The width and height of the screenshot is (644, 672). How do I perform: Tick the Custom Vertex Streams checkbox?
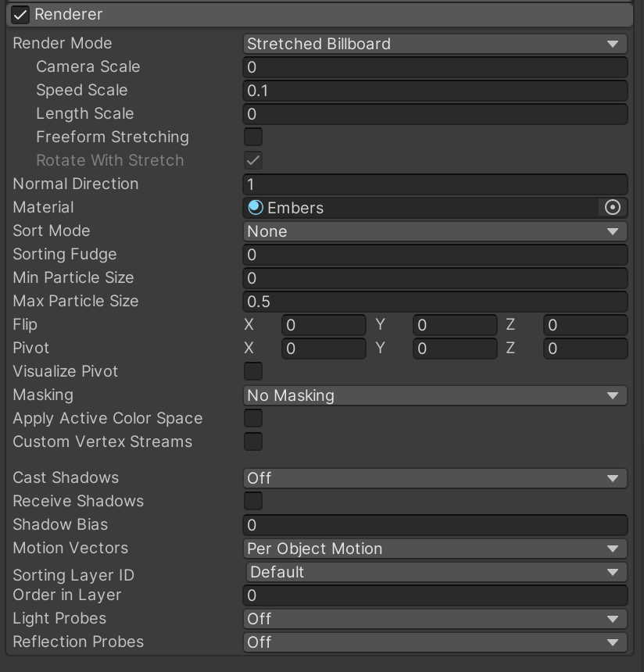[x=253, y=442]
